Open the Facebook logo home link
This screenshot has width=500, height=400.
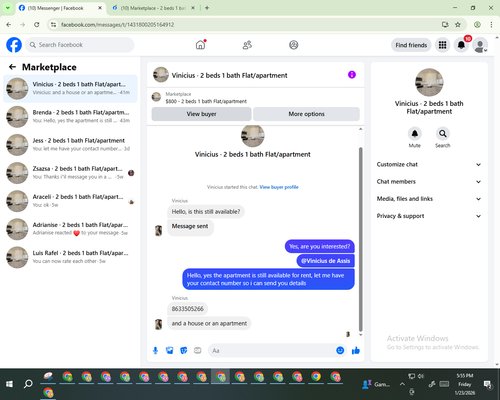click(14, 45)
